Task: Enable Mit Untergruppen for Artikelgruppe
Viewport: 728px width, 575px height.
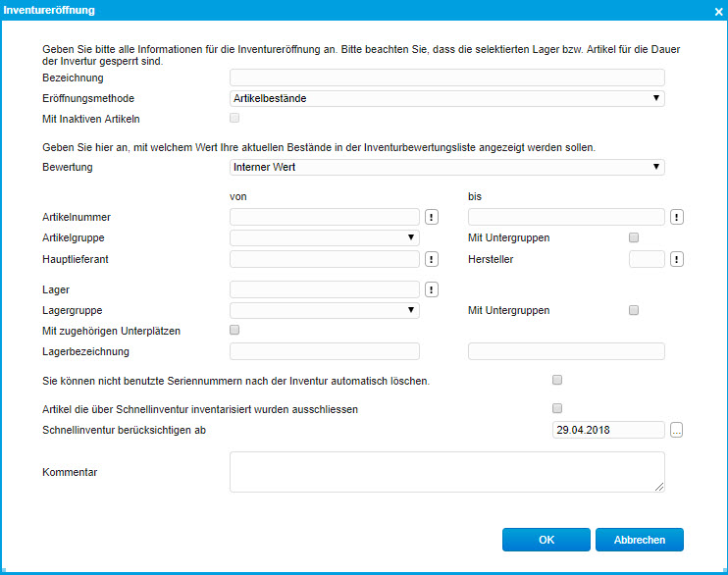Action: pyautogui.click(x=634, y=237)
